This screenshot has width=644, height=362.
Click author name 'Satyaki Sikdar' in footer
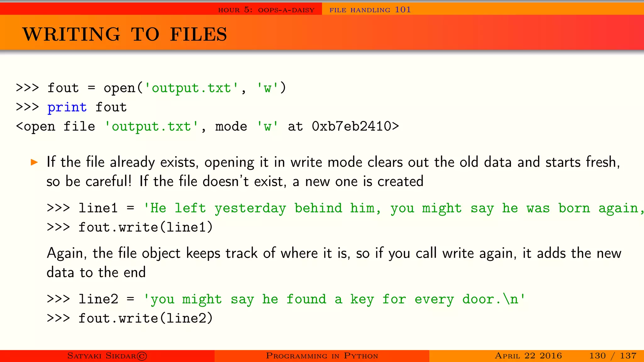[107, 356]
